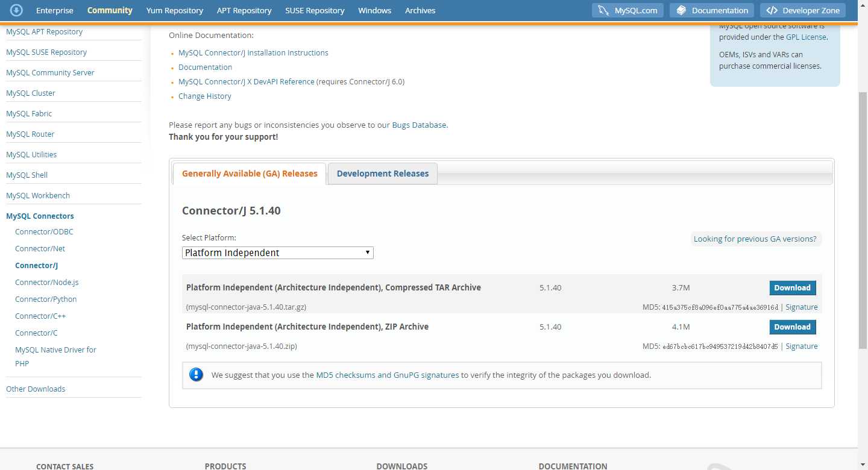Viewport: 868px width, 470px height.
Task: Open MySQL Native Driver for PHP item
Action: (x=55, y=356)
